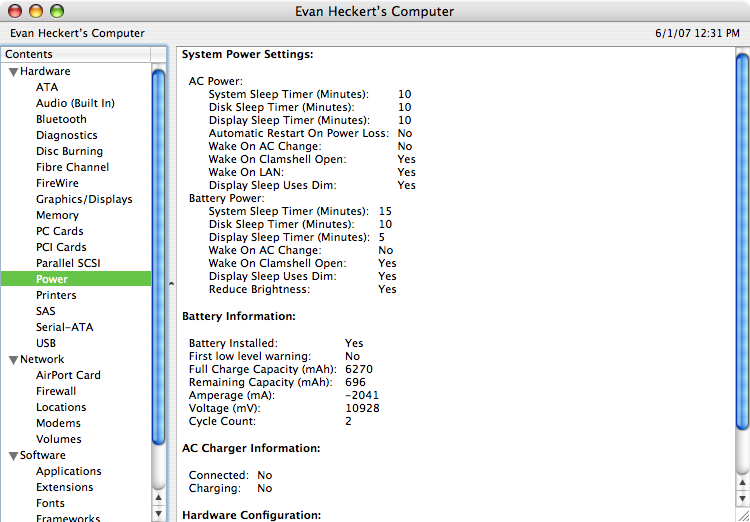
Task: Show Printers information
Action: [x=56, y=295]
